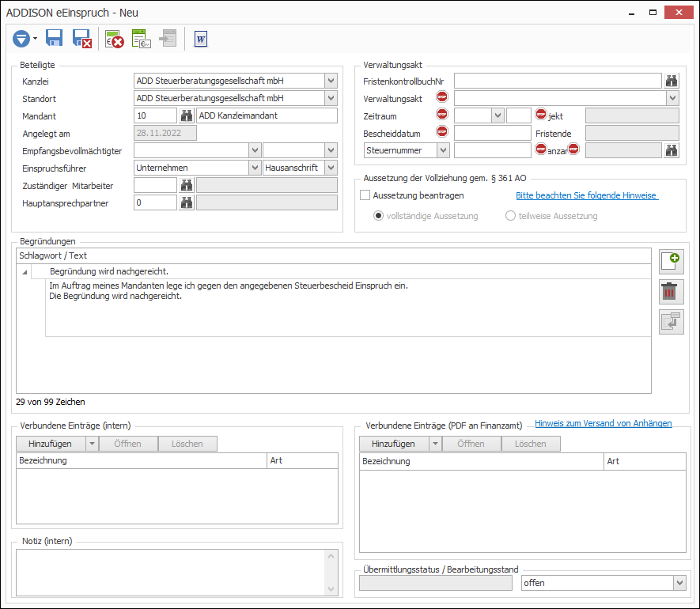Click red error icon beside Zeitraum
This screenshot has height=609, width=700.
click(x=442, y=114)
